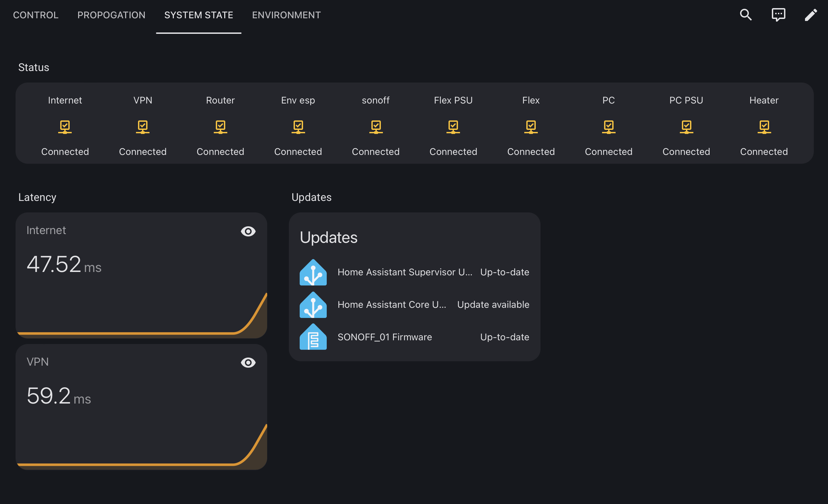The height and width of the screenshot is (504, 828).
Task: Open the assist chat bubble icon
Action: [x=778, y=15]
